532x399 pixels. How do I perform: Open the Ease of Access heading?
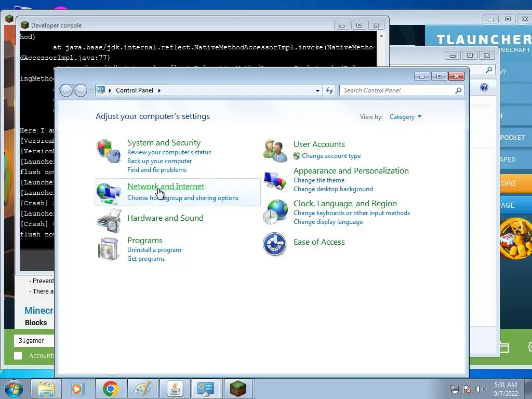319,242
